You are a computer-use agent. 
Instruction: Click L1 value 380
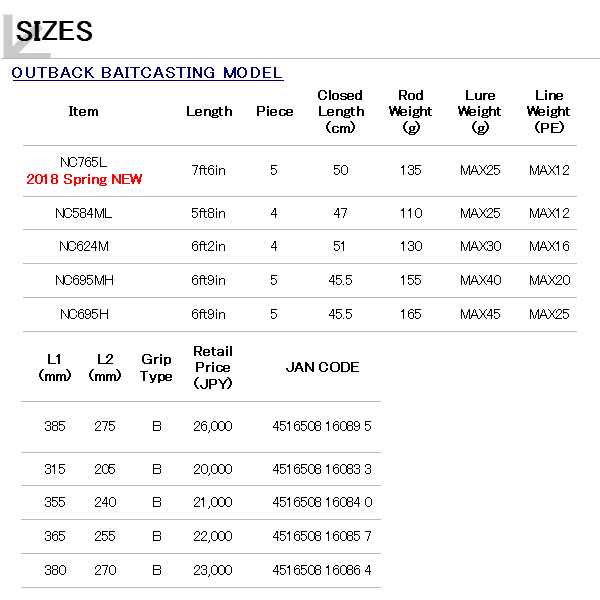click(x=55, y=570)
